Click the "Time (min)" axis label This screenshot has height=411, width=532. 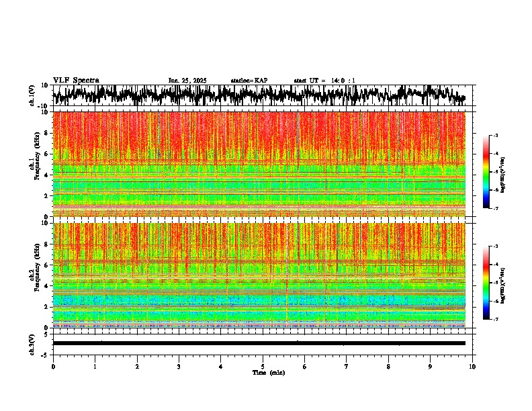(x=269, y=373)
